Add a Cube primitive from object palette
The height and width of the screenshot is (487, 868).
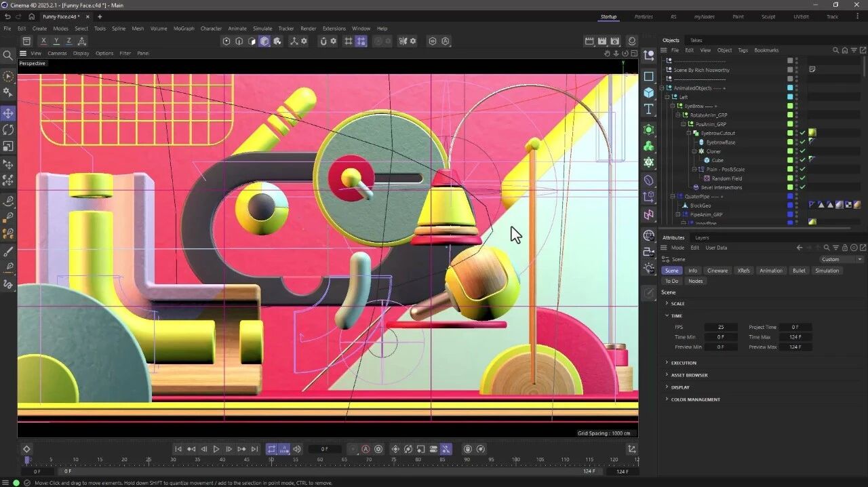click(x=649, y=92)
